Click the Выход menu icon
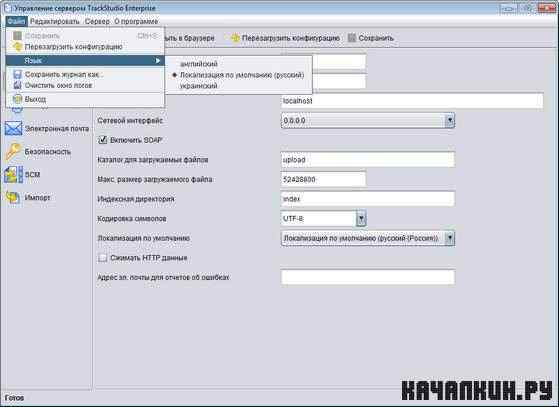The image size is (559, 407). click(17, 99)
